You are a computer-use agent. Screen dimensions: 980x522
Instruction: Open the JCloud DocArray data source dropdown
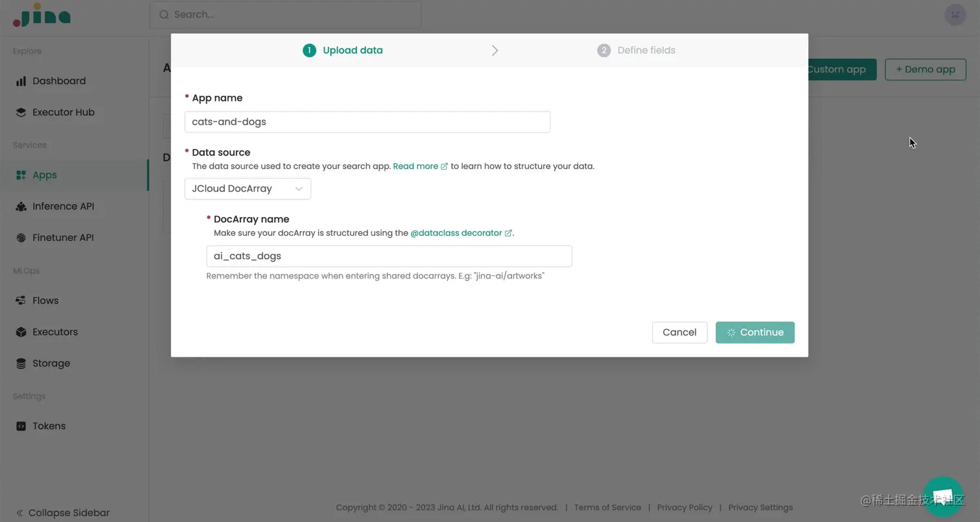(x=248, y=188)
